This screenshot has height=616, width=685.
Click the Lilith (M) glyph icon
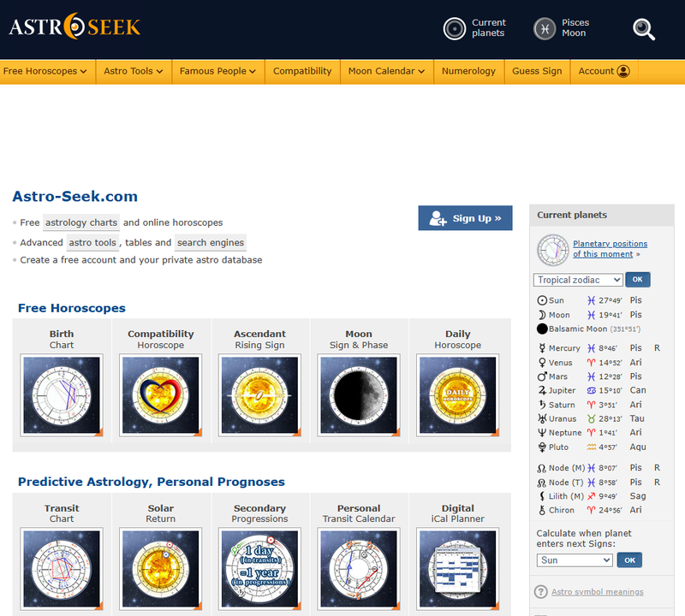pos(542,496)
